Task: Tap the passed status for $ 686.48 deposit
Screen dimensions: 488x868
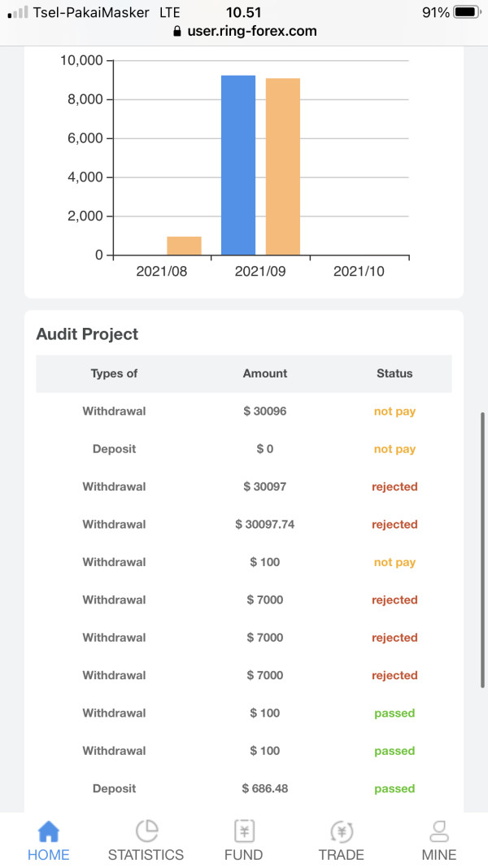Action: [x=394, y=788]
